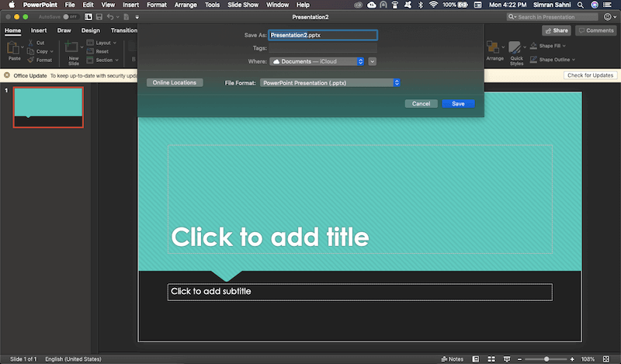This screenshot has height=364, width=621.
Task: Open the Undo history dropdown arrow
Action: (x=118, y=17)
